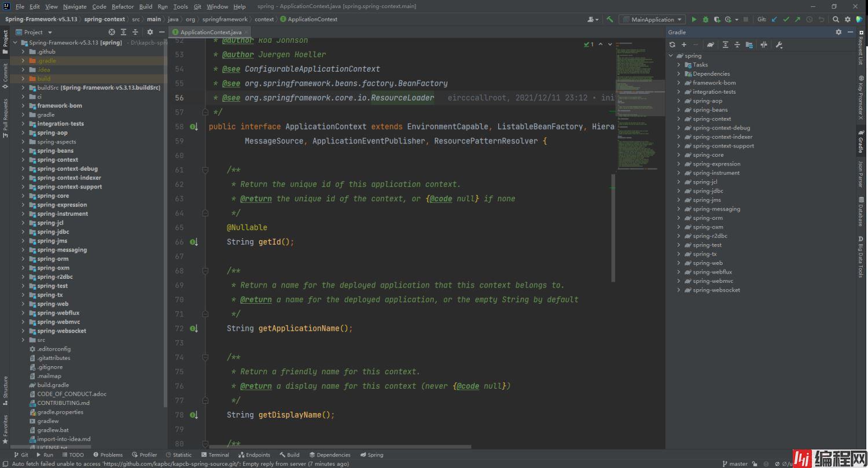Screen dimensions: 868x468
Task: Hide the Project tool window
Action: pyautogui.click(x=161, y=32)
